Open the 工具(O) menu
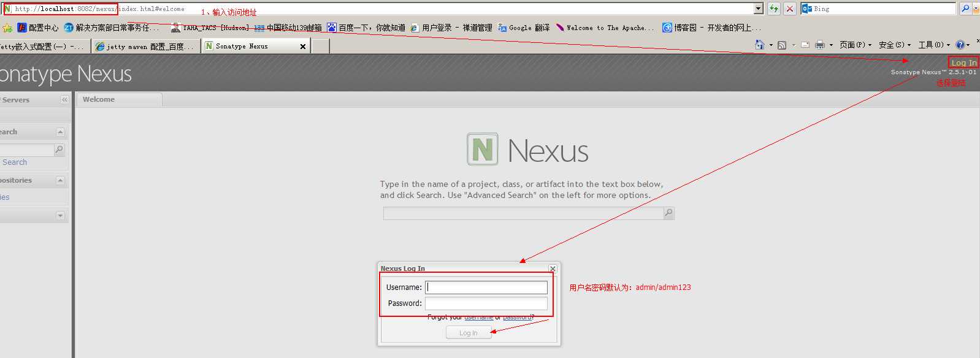Image resolution: width=980 pixels, height=358 pixels. [x=934, y=45]
